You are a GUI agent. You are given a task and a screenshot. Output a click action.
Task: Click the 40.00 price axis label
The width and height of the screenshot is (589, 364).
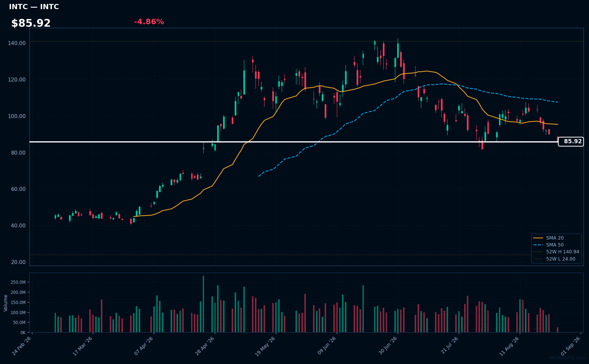coord(18,225)
